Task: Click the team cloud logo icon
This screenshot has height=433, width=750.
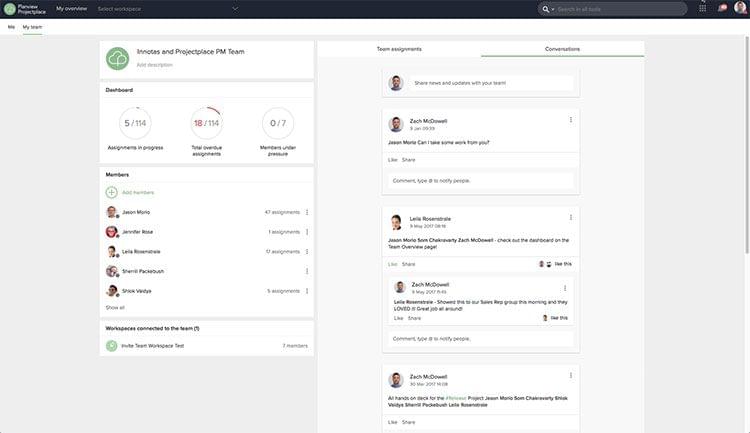Action: [117, 59]
